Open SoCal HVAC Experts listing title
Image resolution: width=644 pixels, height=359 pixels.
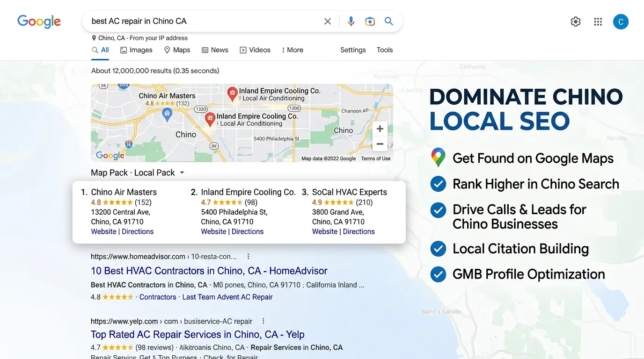(350, 192)
